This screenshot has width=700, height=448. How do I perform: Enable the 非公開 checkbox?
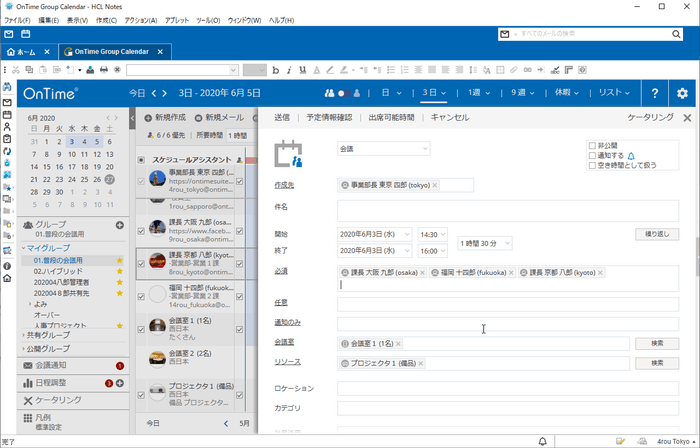coord(592,146)
